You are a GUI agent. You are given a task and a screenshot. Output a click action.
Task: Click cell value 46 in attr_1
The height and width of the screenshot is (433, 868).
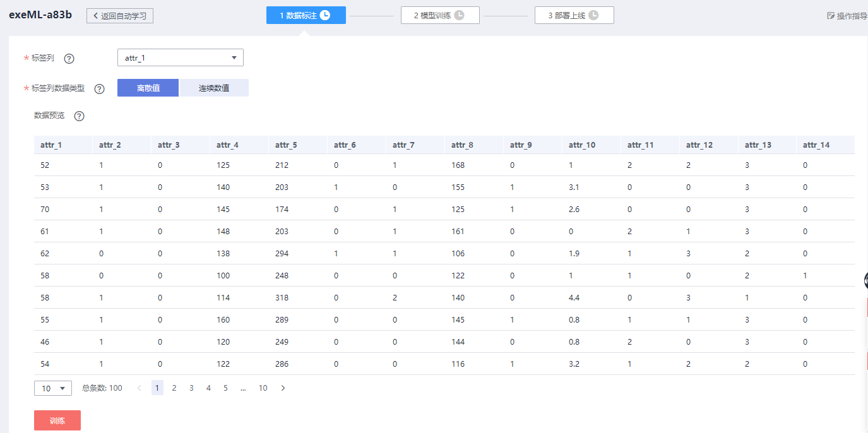pos(45,342)
